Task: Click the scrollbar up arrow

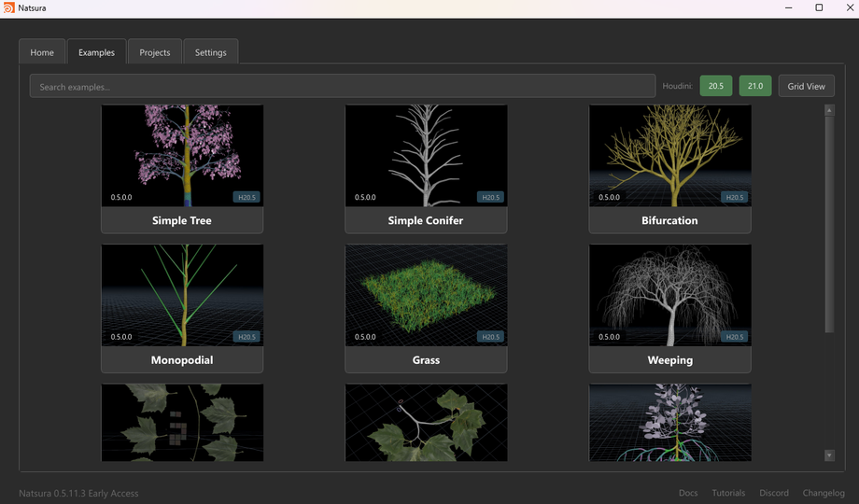Action: [x=829, y=110]
